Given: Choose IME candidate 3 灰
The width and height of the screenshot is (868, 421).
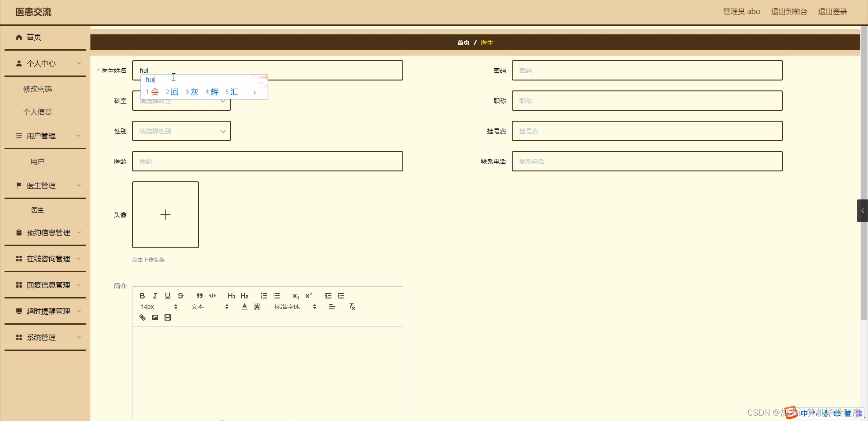Looking at the screenshot, I should click(x=192, y=92).
